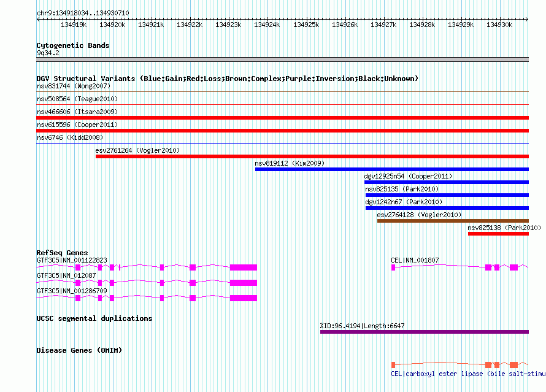Open variant nsv831744 (Wong2007) label
Image resolution: width=546 pixels, height=392 pixels.
point(74,86)
